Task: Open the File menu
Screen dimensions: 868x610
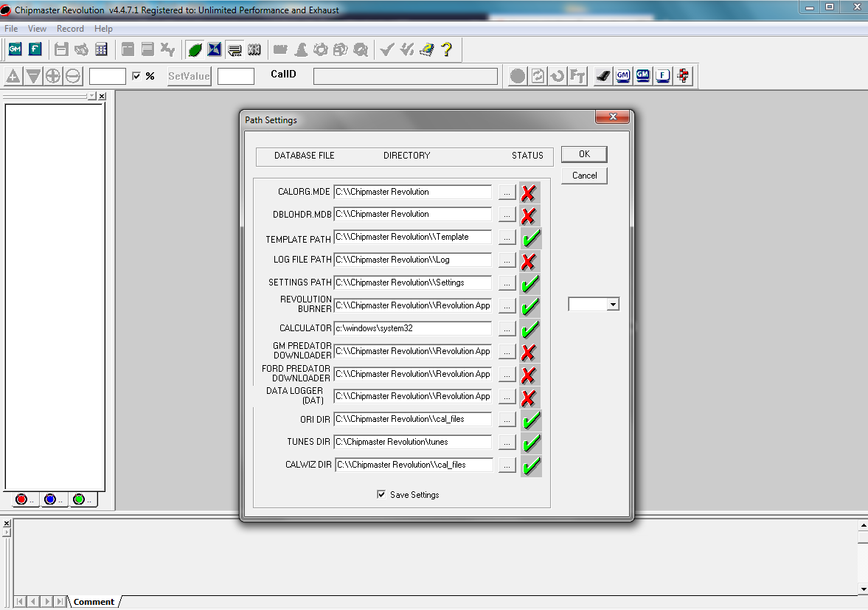Action: 11,29
